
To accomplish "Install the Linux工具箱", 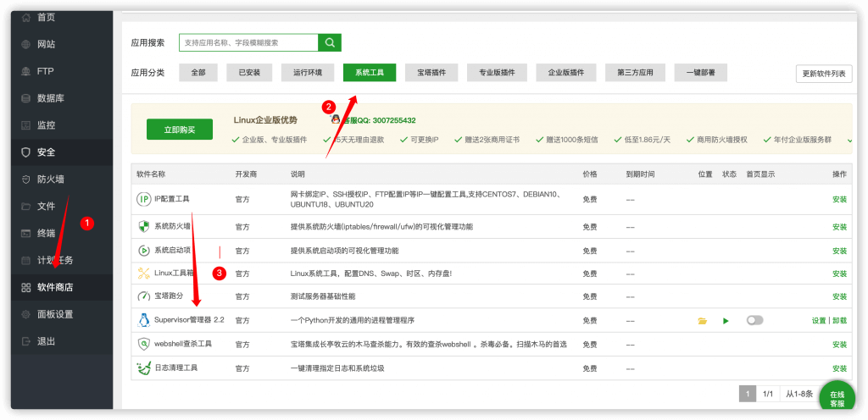I will click(839, 274).
